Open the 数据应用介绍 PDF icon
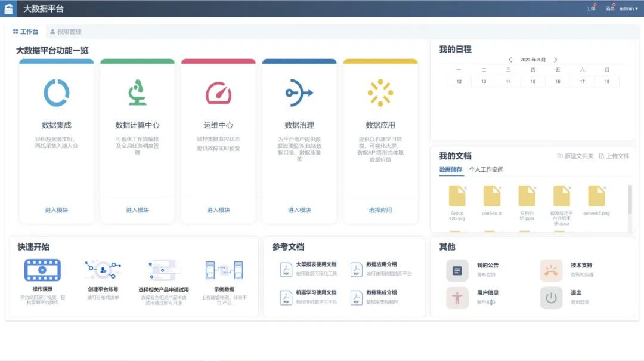This screenshot has height=361, width=644. 356,270
